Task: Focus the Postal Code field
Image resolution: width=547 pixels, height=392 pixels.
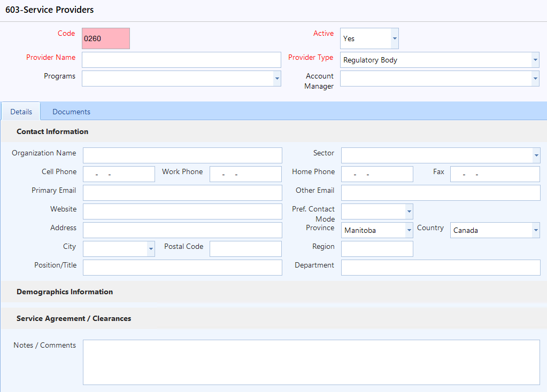Action: coord(245,249)
